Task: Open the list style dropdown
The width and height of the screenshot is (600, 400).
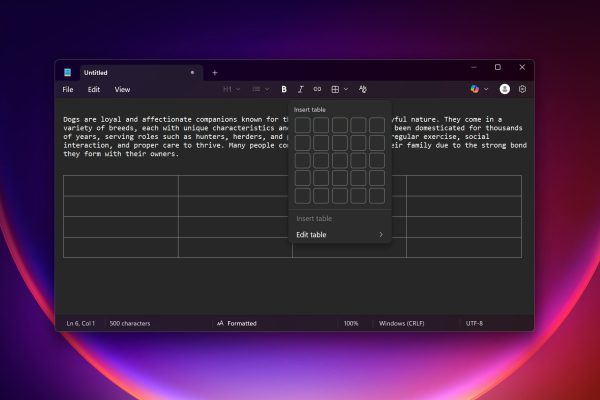Action: pos(260,89)
